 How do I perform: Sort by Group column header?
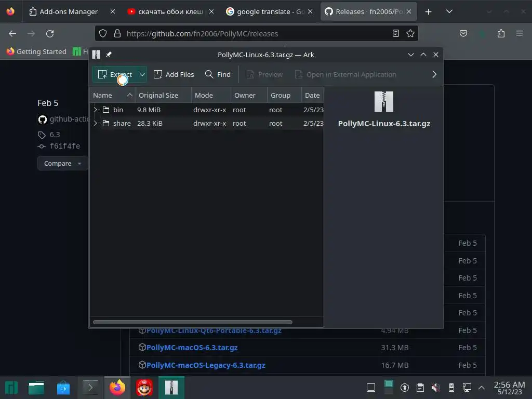point(284,96)
